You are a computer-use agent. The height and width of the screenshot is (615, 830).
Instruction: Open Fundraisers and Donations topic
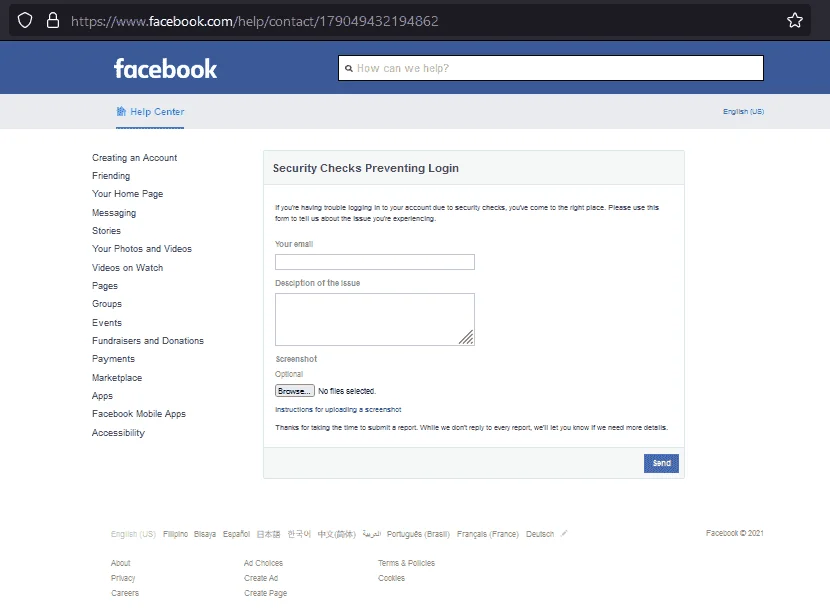148,341
